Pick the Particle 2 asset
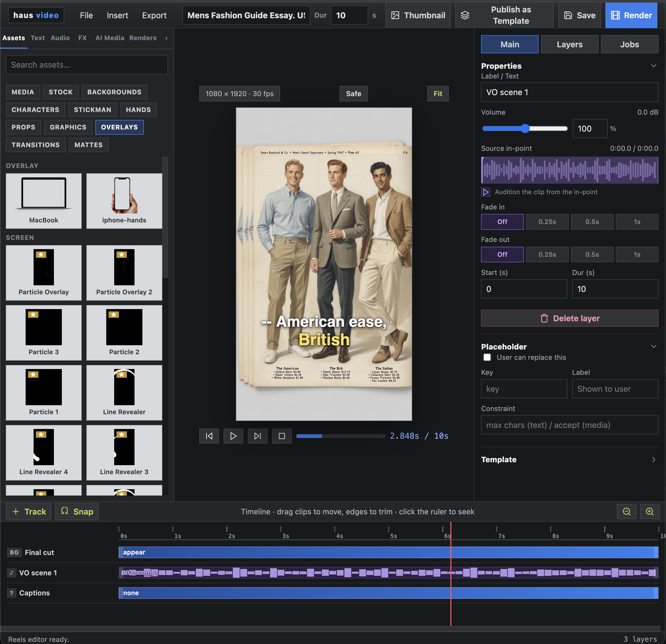 click(x=124, y=333)
